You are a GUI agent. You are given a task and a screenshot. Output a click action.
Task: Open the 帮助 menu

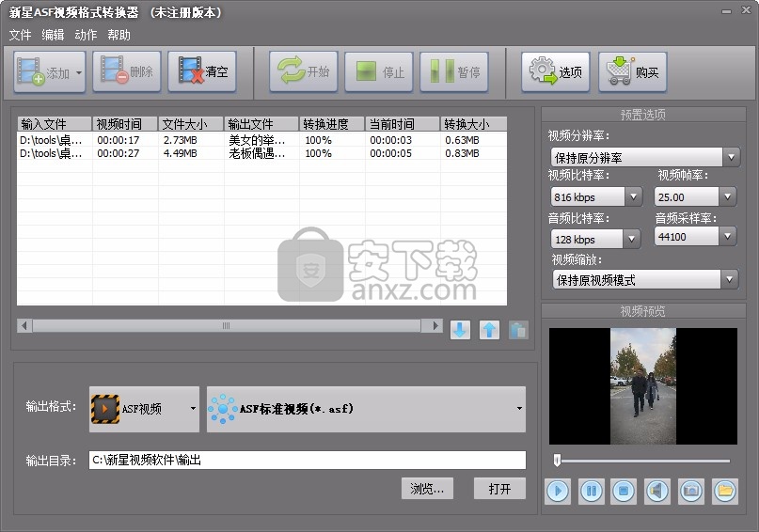coord(119,35)
